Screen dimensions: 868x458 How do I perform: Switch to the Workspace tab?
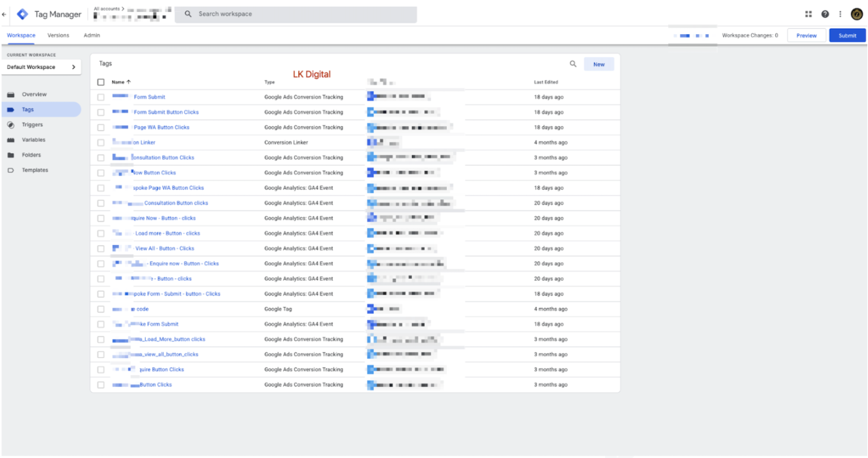pyautogui.click(x=21, y=35)
